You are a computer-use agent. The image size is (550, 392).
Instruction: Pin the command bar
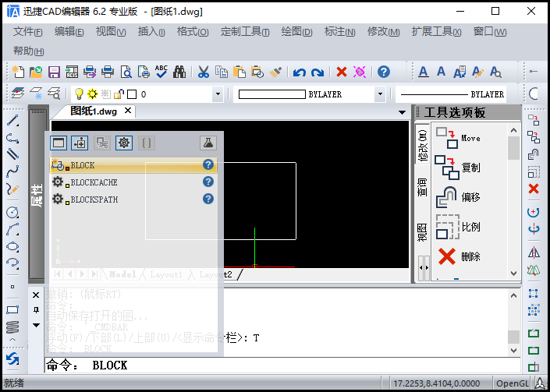[36, 310]
